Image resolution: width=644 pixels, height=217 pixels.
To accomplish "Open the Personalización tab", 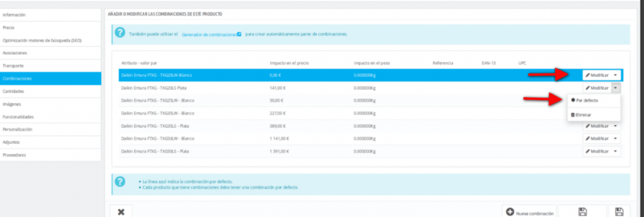I will click(50, 129).
